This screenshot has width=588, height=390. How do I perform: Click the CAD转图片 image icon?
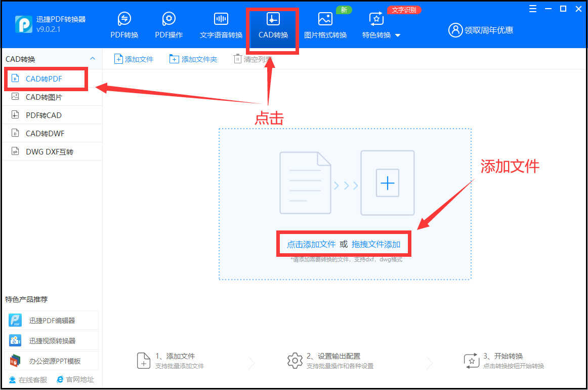click(x=15, y=96)
